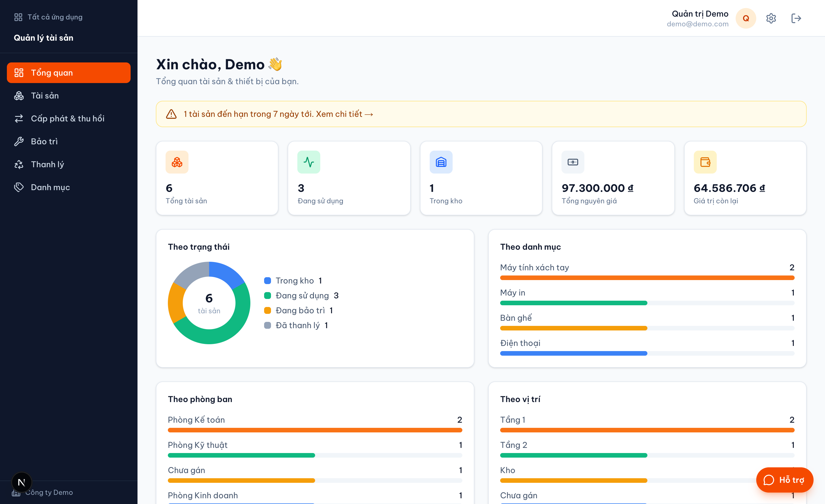Open Xem chi tiết alert link
The image size is (825, 504).
click(344, 114)
